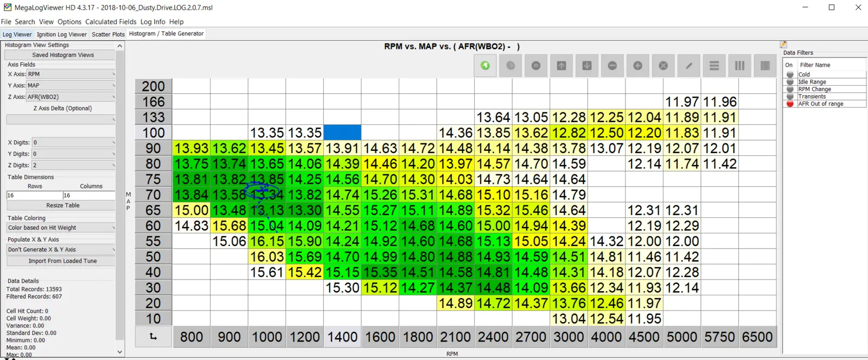Select the table cell reading 13.93

tap(192, 148)
